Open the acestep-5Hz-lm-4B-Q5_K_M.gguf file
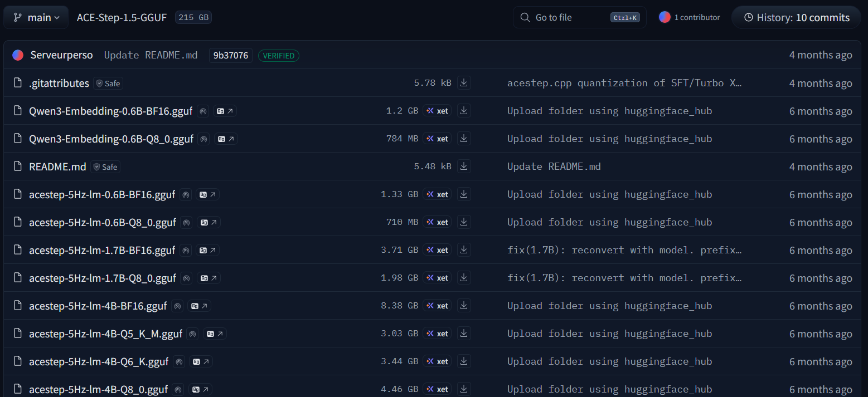868x397 pixels. pyautogui.click(x=105, y=334)
